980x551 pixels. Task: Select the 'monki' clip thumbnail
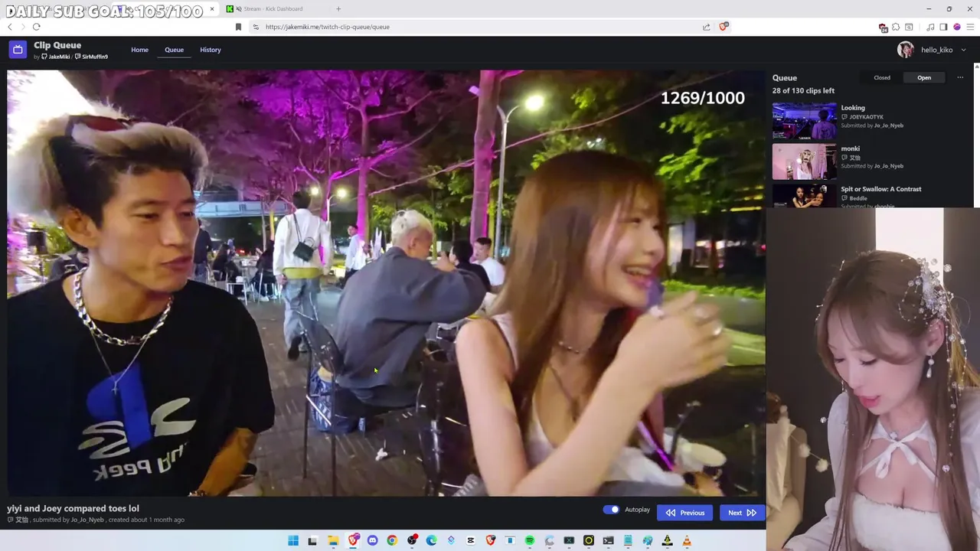[x=804, y=162]
